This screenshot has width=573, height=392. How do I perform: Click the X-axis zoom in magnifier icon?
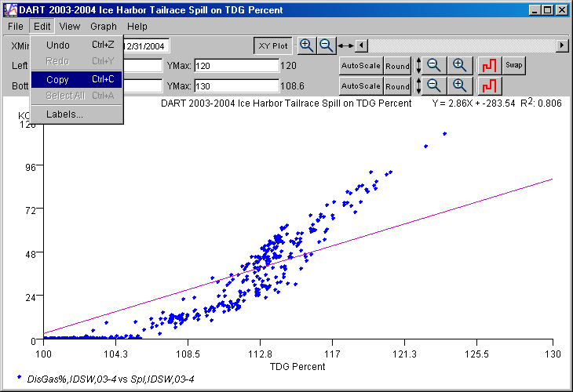pyautogui.click(x=307, y=45)
